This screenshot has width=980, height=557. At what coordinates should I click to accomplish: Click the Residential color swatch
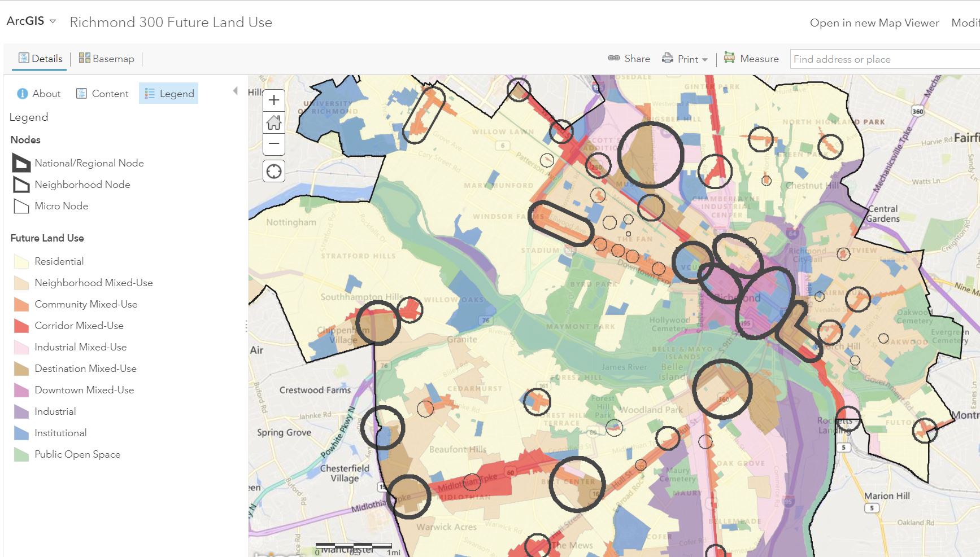[x=21, y=261]
